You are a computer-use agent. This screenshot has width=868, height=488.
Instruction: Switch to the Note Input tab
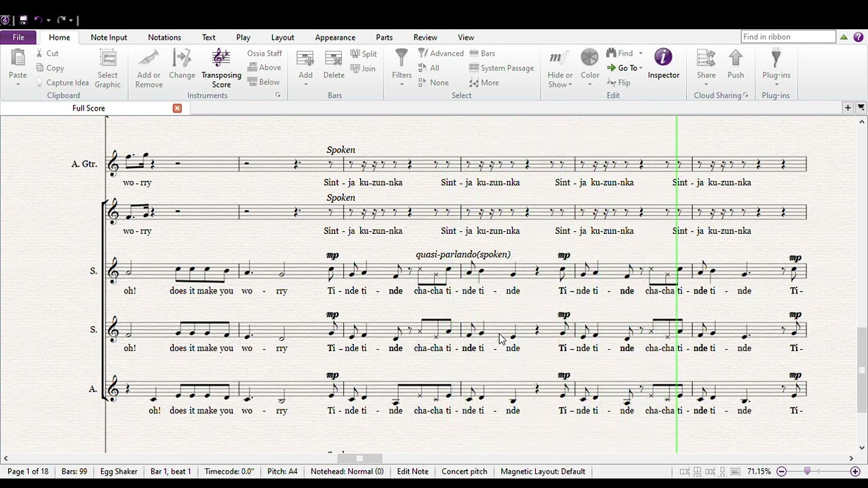[108, 37]
